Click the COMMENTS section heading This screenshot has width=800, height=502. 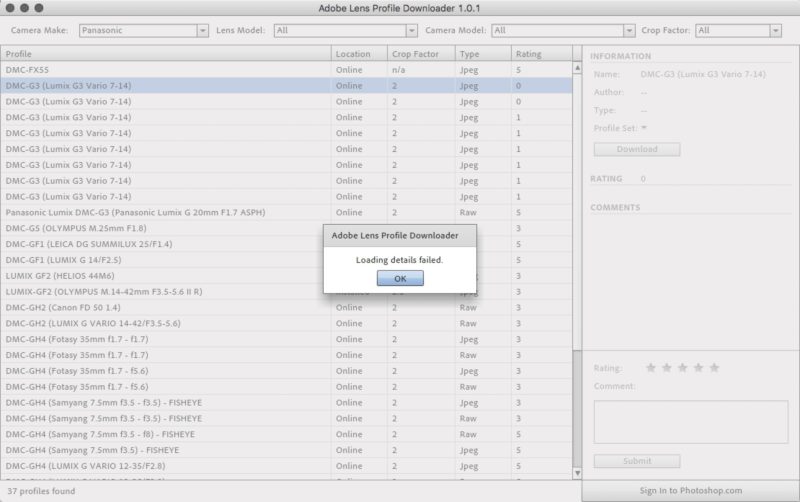click(615, 207)
